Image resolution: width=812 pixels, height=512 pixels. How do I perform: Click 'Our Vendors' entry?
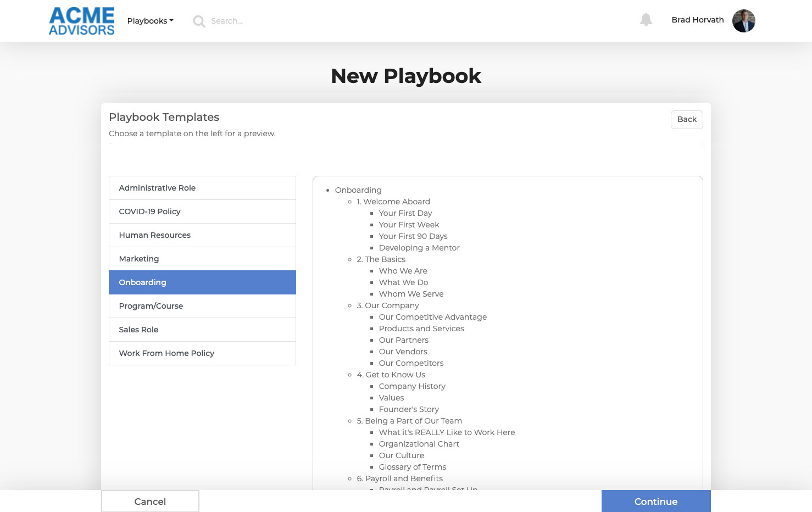pyautogui.click(x=403, y=352)
